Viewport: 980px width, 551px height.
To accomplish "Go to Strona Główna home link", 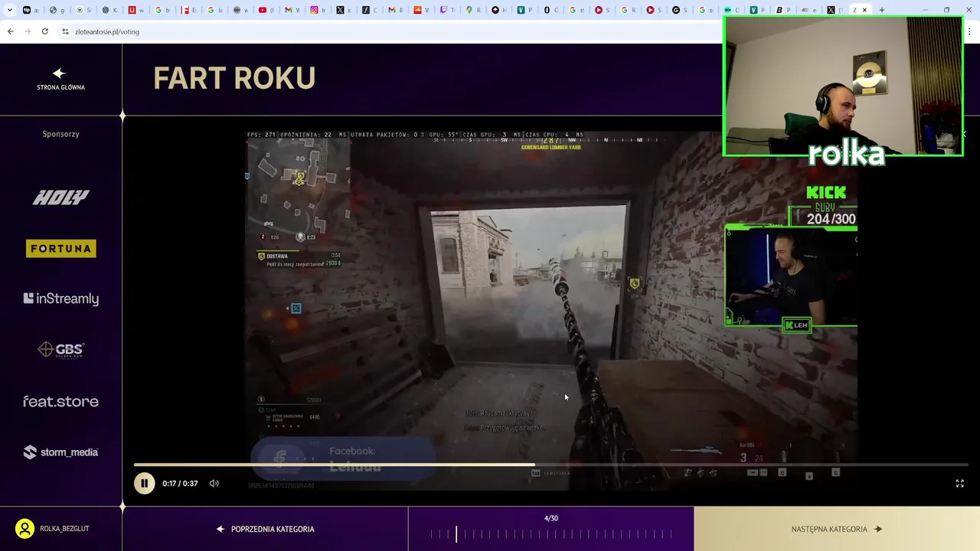I will pyautogui.click(x=60, y=80).
